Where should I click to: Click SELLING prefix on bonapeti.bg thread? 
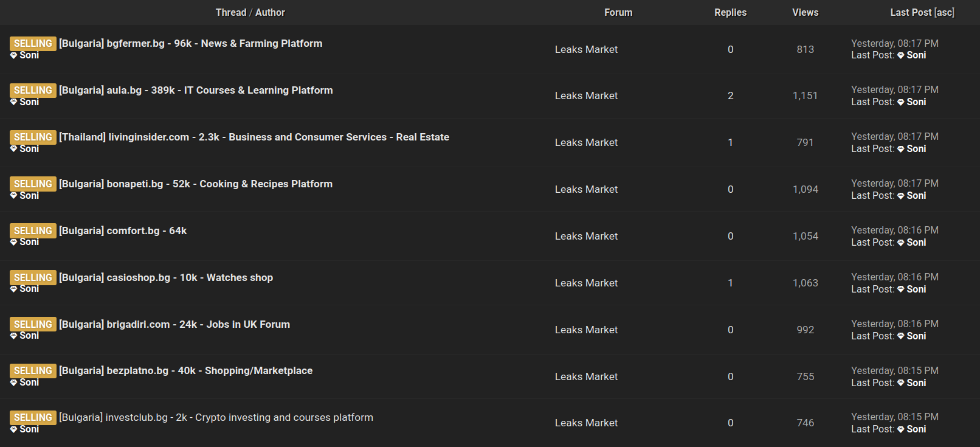33,184
